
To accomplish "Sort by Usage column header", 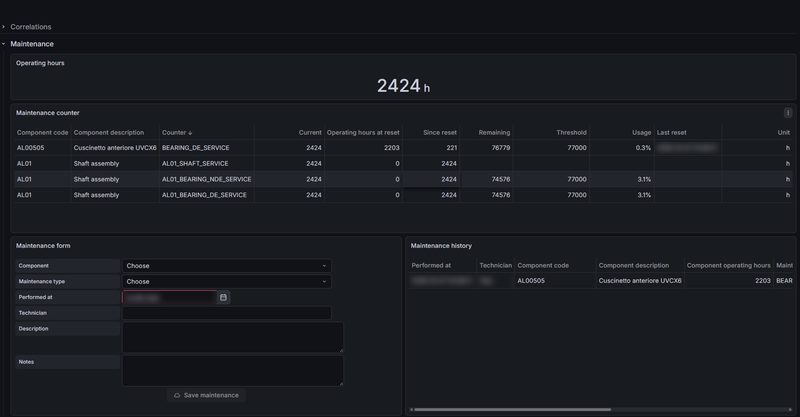I will [641, 133].
